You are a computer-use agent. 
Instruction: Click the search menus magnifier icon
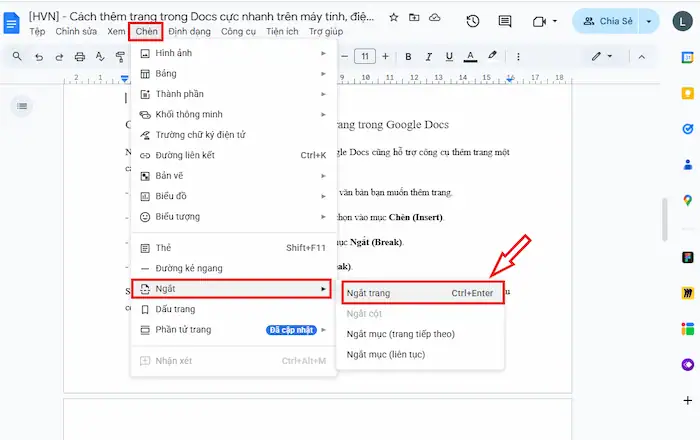[x=17, y=57]
